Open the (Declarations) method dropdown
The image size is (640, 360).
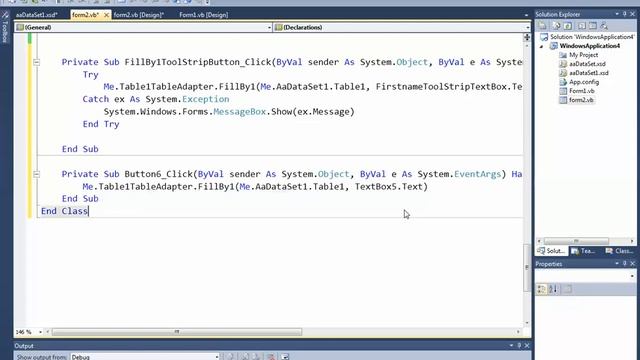click(527, 27)
